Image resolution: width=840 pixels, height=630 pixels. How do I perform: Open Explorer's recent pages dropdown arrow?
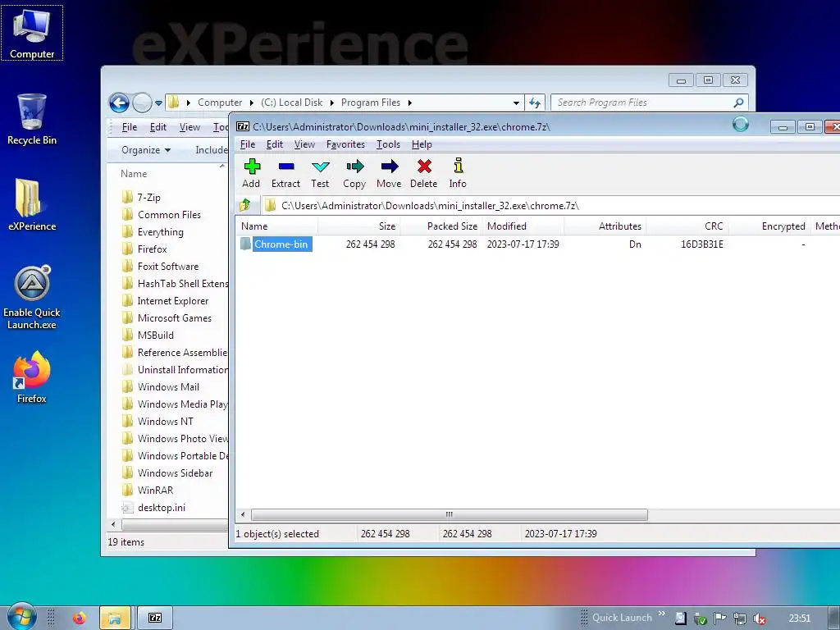tap(158, 103)
